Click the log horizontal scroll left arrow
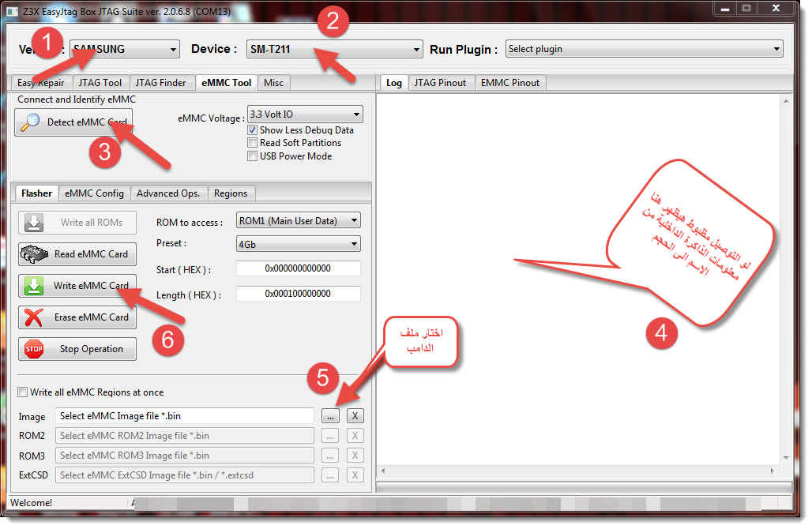 point(383,471)
